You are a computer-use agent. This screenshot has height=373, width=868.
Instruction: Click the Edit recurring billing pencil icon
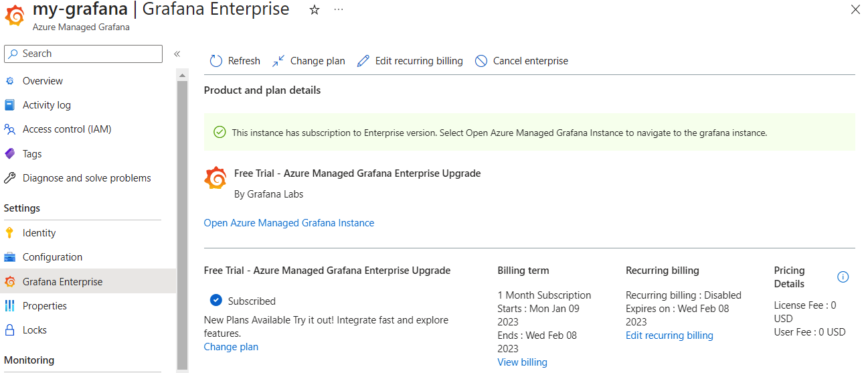click(x=363, y=61)
